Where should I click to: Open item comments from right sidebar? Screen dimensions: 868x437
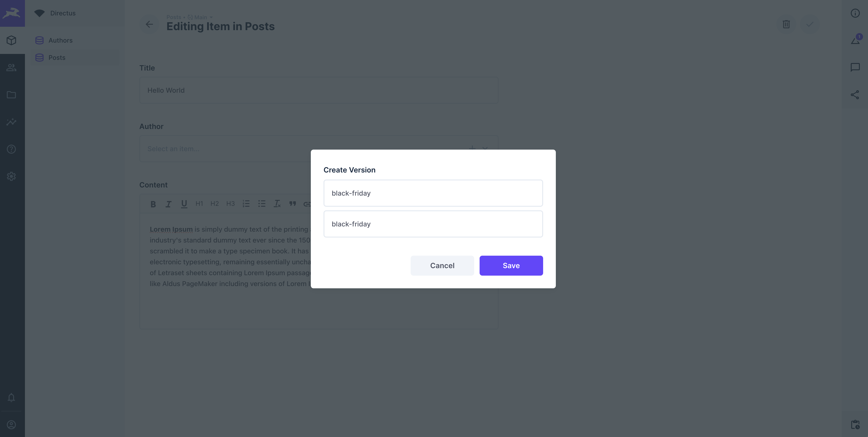click(x=855, y=67)
